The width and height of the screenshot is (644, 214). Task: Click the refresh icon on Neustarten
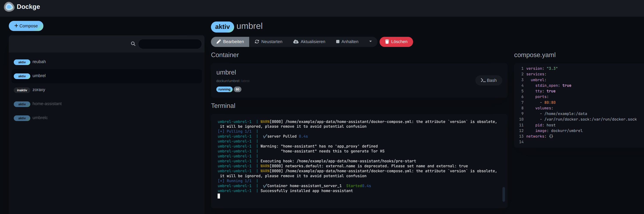point(257,42)
